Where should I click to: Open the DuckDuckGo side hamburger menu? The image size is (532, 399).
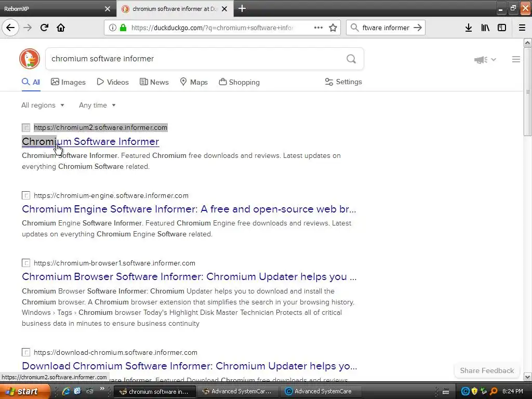(516, 59)
